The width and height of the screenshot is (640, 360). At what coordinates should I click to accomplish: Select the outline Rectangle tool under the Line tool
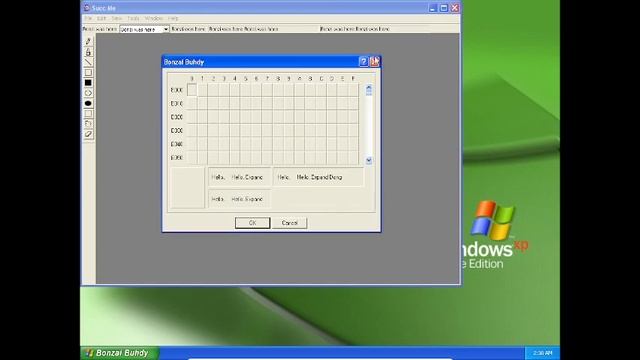click(88, 73)
